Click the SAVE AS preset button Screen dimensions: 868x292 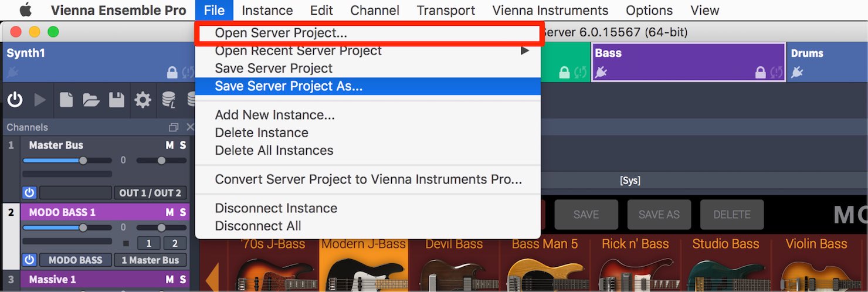click(x=659, y=215)
